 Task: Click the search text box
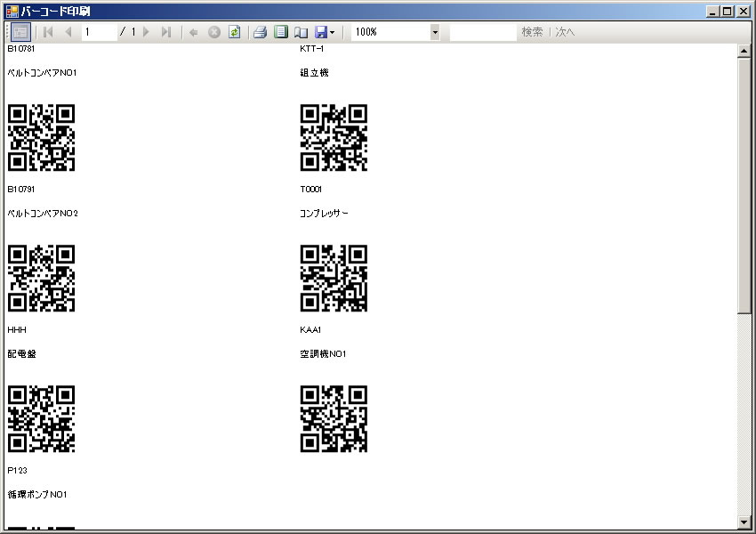(x=483, y=32)
